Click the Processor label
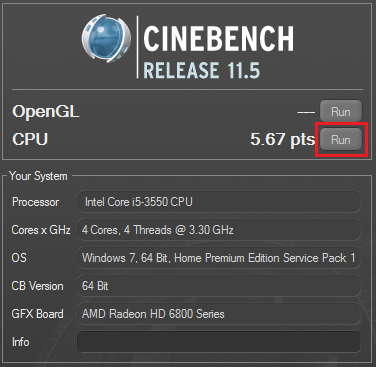 tap(35, 202)
